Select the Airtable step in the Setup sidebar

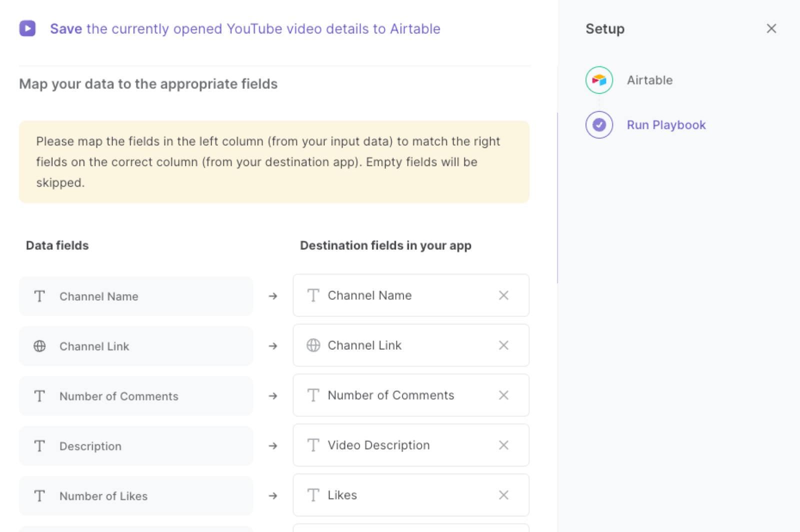pos(649,80)
